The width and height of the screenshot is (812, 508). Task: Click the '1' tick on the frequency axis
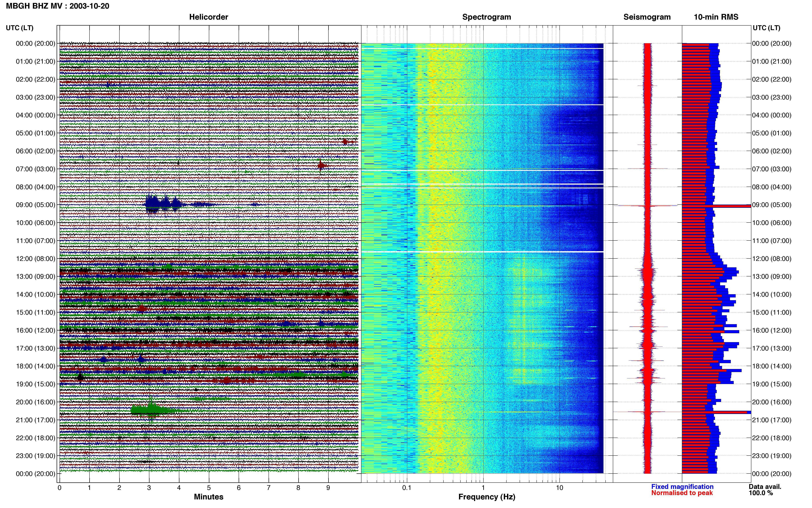coord(483,488)
